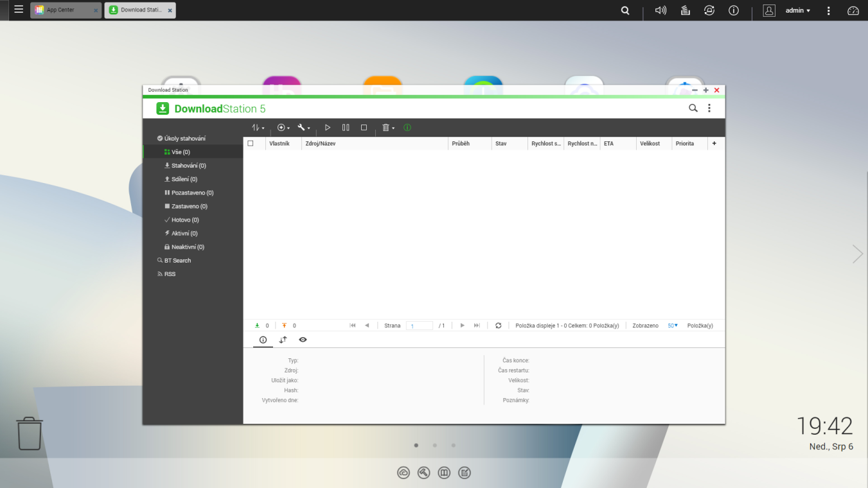Add a column with the plus icon
This screenshot has width=868, height=488.
714,143
